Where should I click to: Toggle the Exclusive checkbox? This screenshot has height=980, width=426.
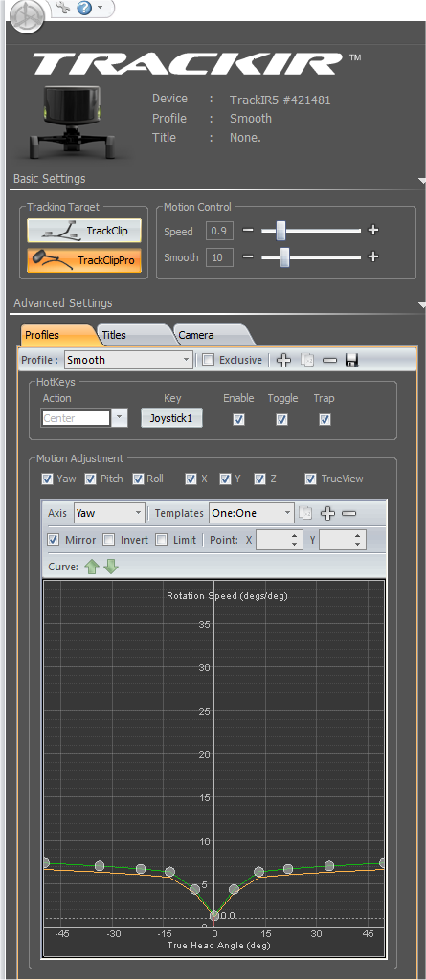click(x=209, y=360)
